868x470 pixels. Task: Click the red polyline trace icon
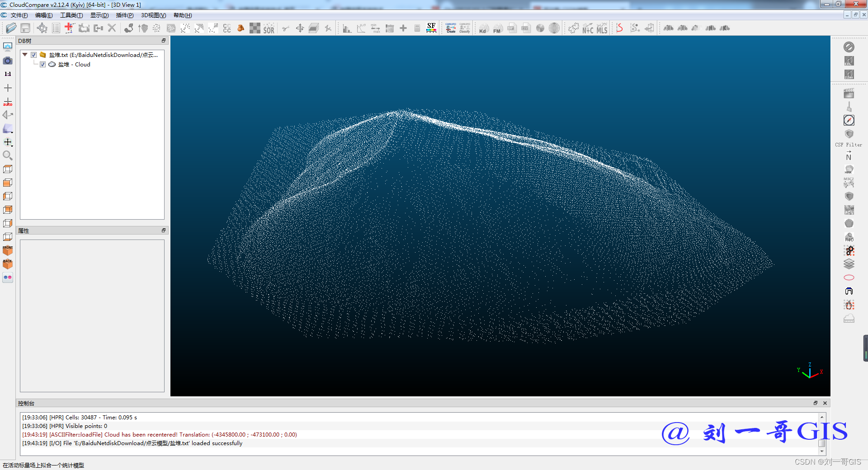pos(620,28)
